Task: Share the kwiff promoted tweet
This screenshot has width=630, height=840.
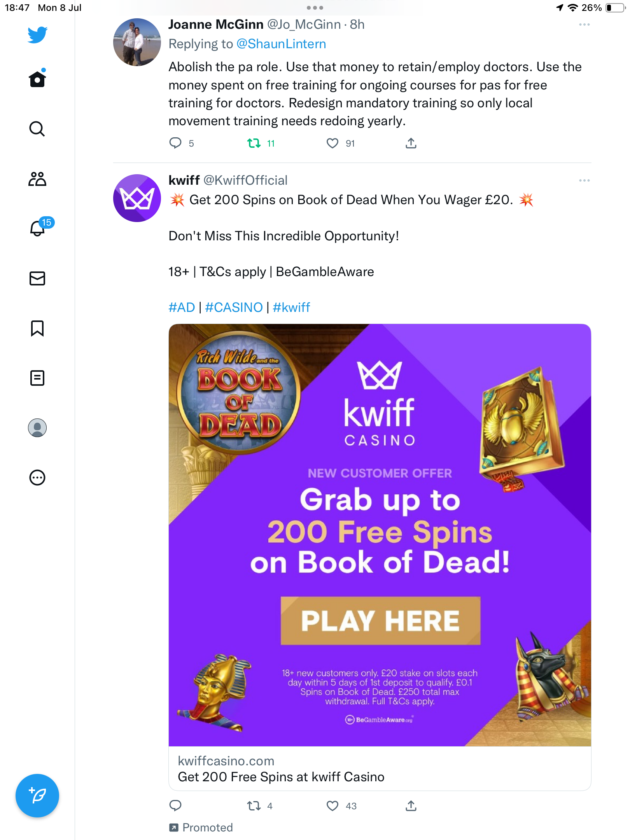Action: tap(411, 806)
